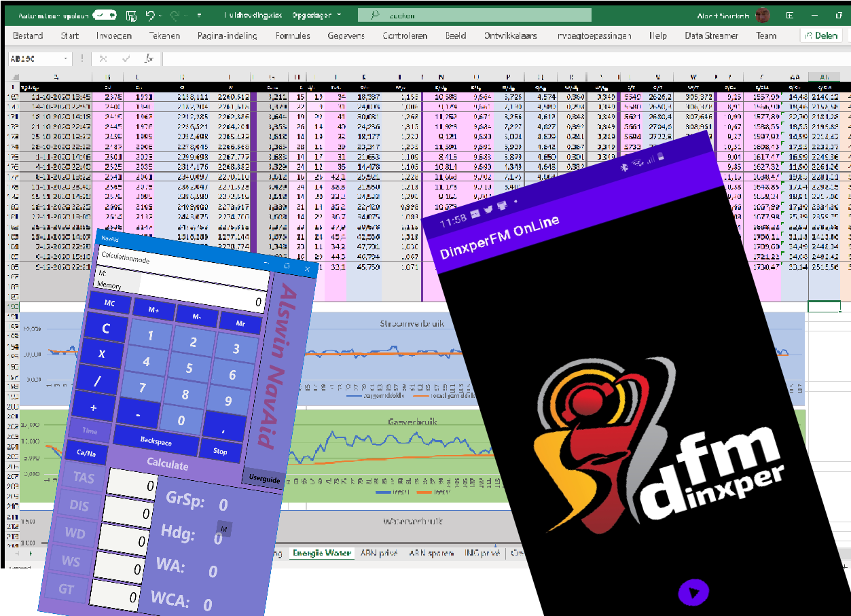The width and height of the screenshot is (851, 616).
Task: Open the Name Box dropdown arrow
Action: pyautogui.click(x=65, y=59)
